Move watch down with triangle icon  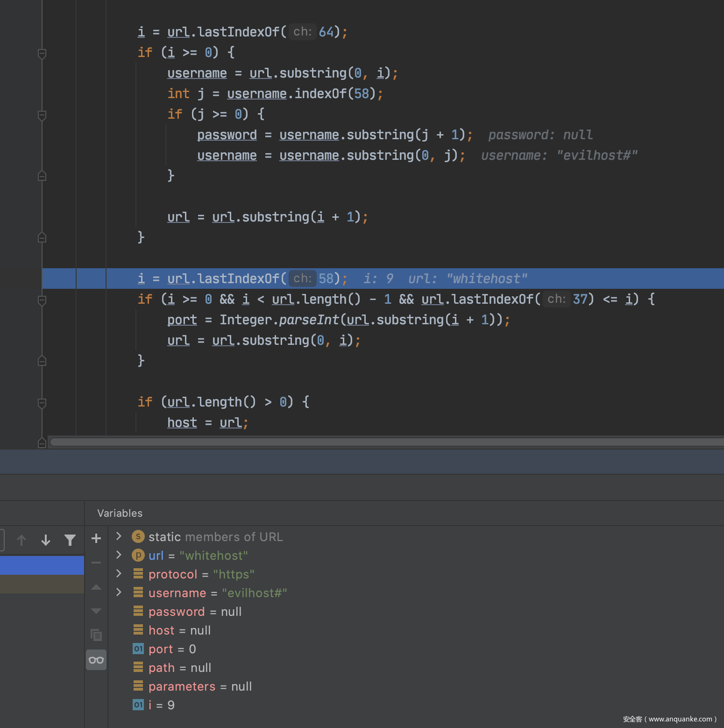click(96, 611)
